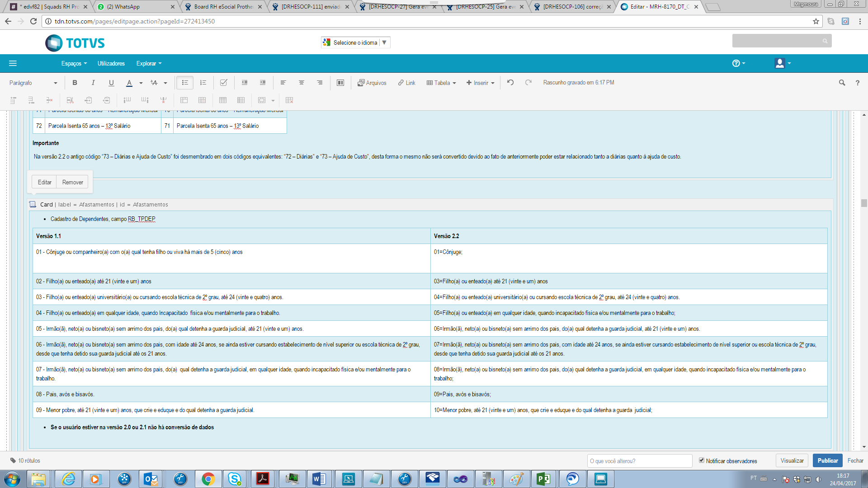This screenshot has width=868, height=488.
Task: Open the Explorar menu
Action: (149, 63)
